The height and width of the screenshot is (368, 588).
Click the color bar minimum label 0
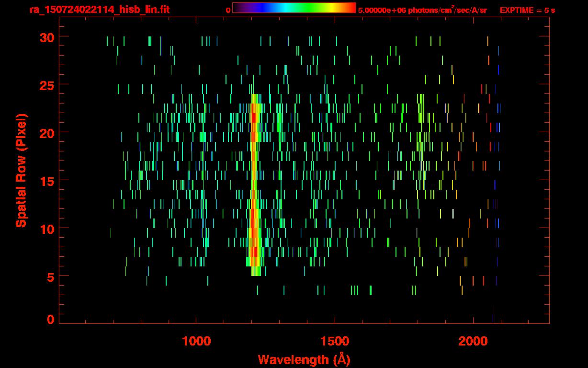click(228, 10)
